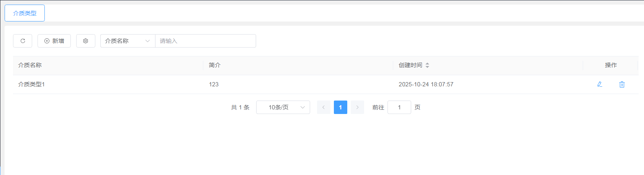Viewport: 644px width, 175px height.
Task: Go to next page arrow
Action: coord(357,107)
